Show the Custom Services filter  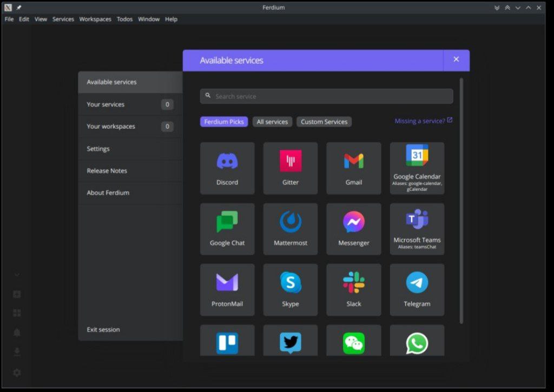coord(324,122)
